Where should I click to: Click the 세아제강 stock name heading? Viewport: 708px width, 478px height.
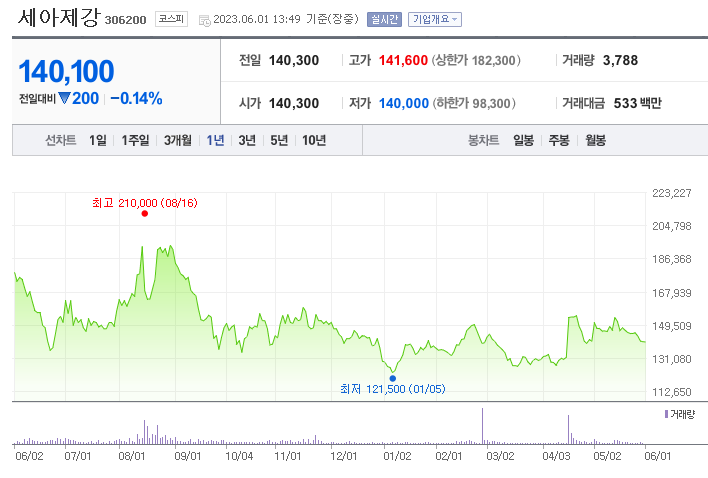[x=59, y=18]
